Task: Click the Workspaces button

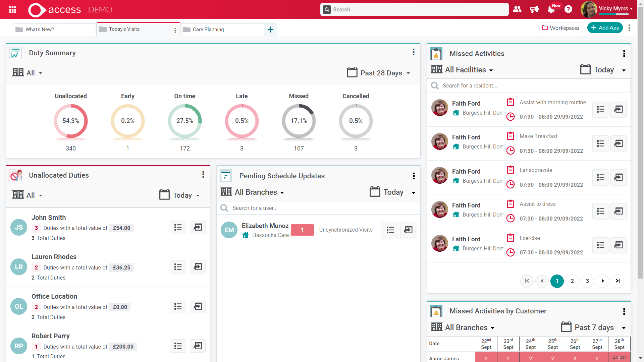Action: 561,28
